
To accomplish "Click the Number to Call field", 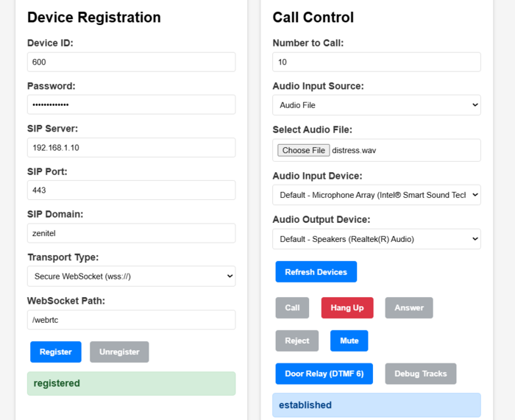I will point(376,62).
